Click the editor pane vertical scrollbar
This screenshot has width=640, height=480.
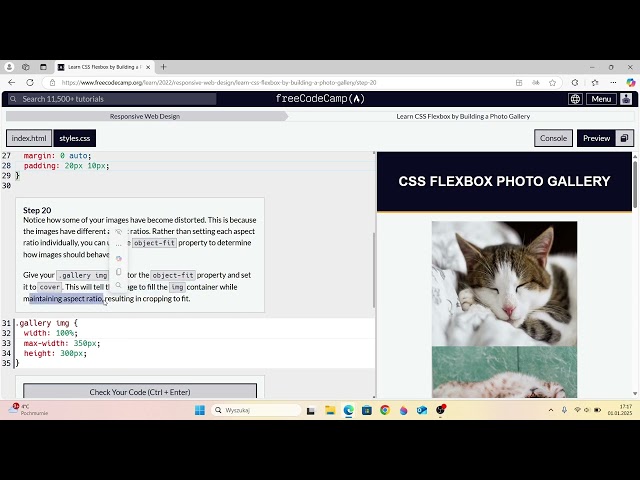point(374,270)
